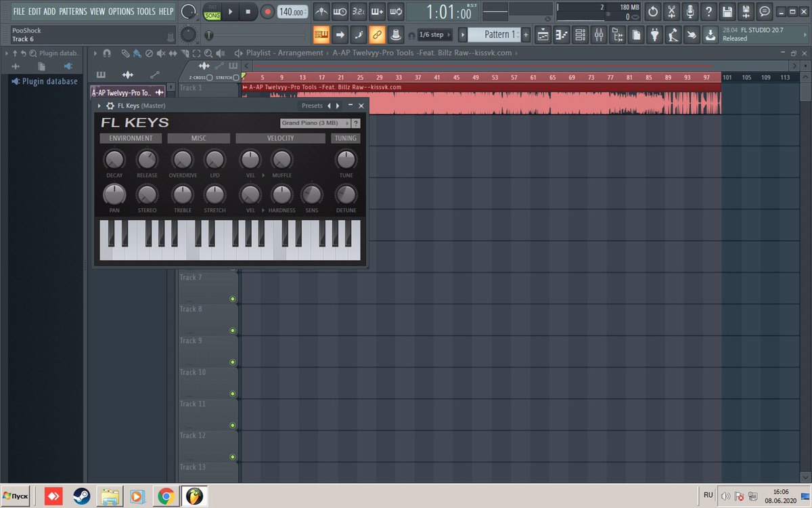This screenshot has width=812, height=508.
Task: Click the floppy disk save icon
Action: [727, 12]
